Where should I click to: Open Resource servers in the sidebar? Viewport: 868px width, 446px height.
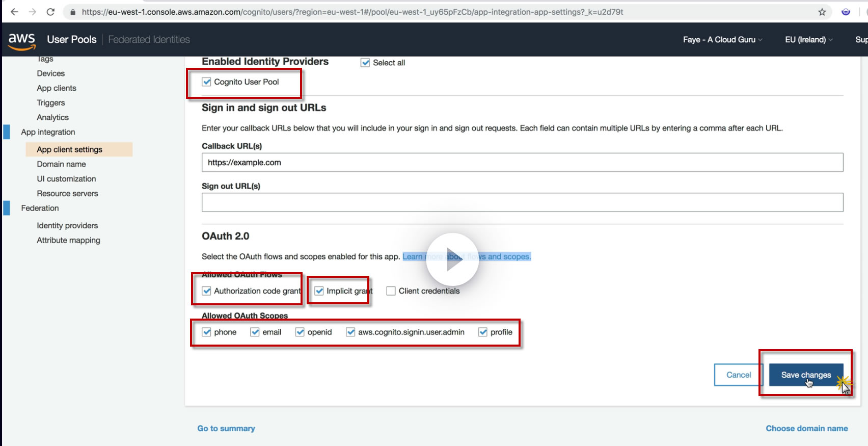coord(67,194)
